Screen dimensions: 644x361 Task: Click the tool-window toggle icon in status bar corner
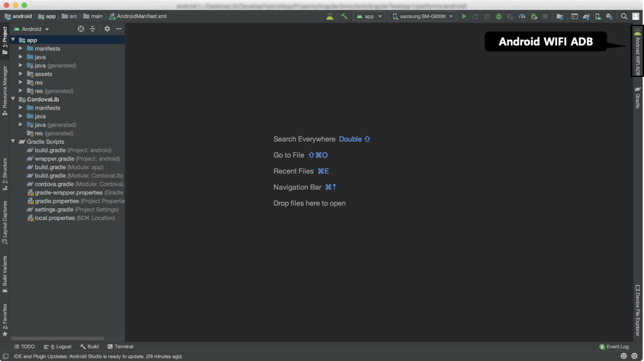(5, 356)
